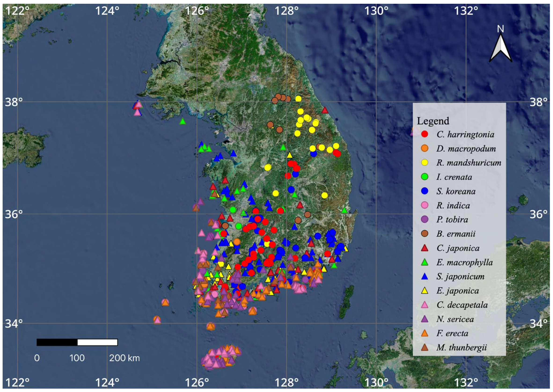Click the orange triangle beside F. erecta
This screenshot has height=392, width=553.
click(x=424, y=334)
